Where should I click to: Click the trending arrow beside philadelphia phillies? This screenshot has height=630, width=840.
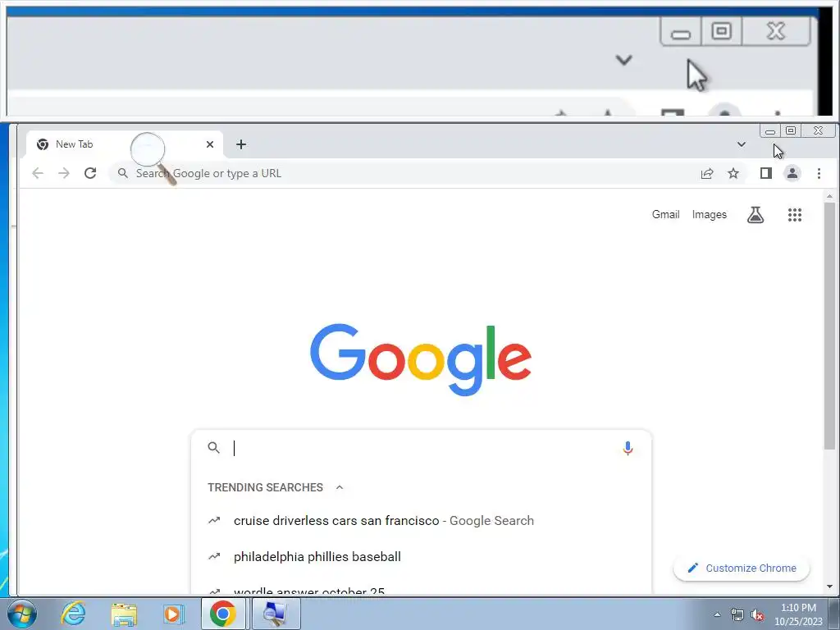[x=214, y=557]
